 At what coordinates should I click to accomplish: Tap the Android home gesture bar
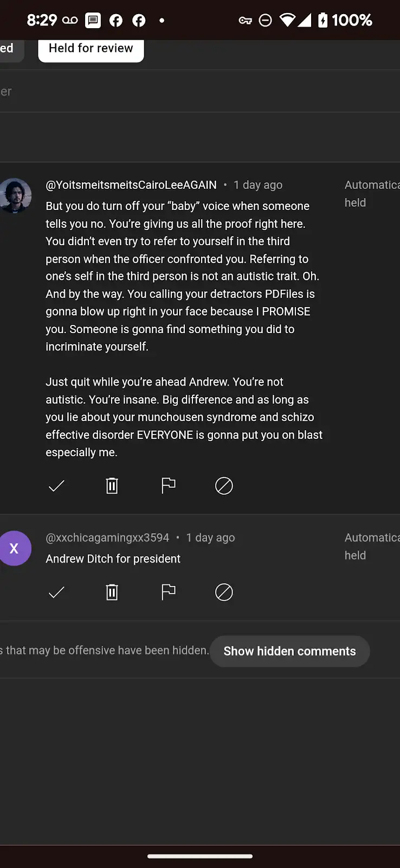(200, 856)
